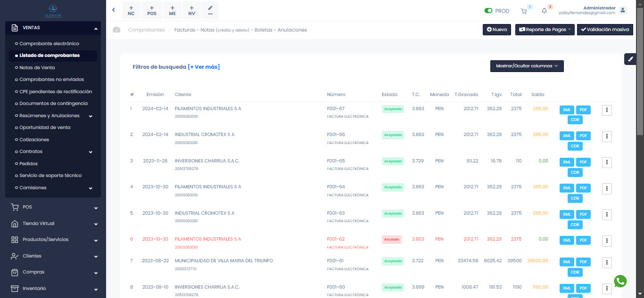The width and height of the screenshot is (644, 298).
Task: Open three-dot options for invoice F001-67
Action: tap(607, 110)
